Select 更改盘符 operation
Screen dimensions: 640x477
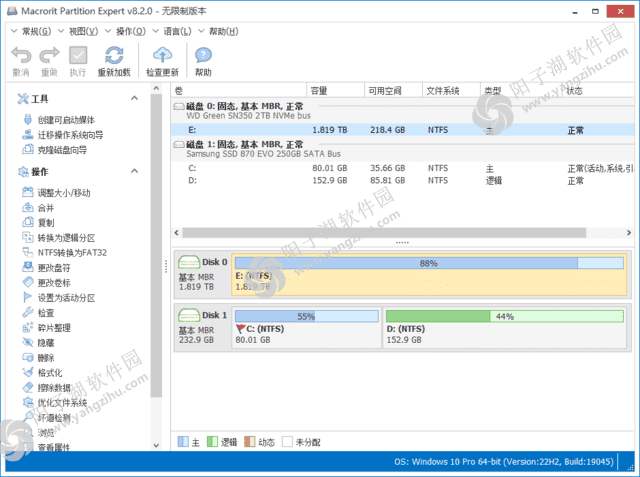pyautogui.click(x=53, y=268)
